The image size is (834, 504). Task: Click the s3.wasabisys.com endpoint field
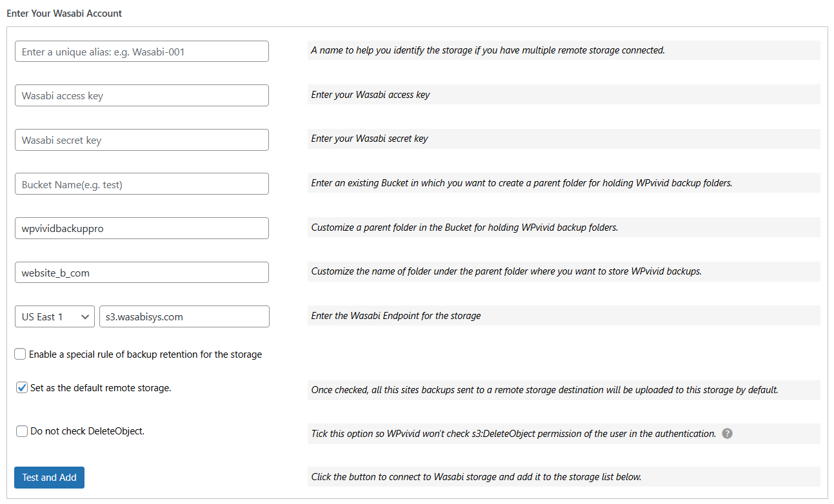point(184,316)
